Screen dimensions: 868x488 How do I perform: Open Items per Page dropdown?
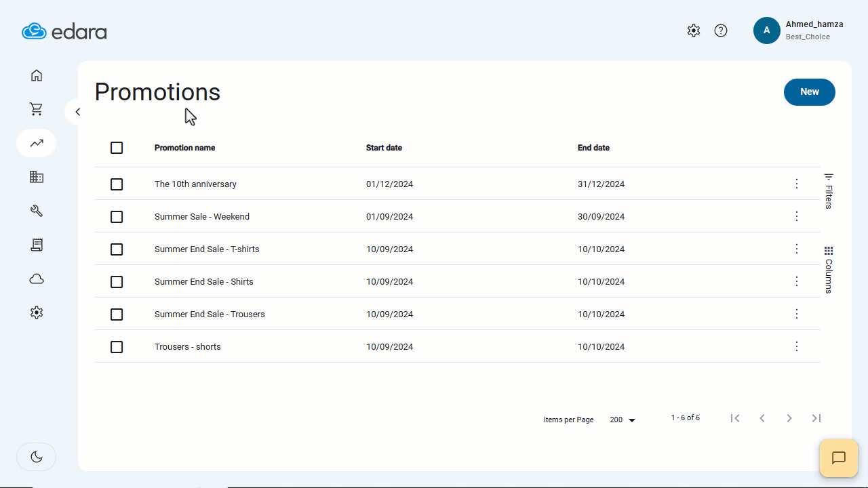623,420
